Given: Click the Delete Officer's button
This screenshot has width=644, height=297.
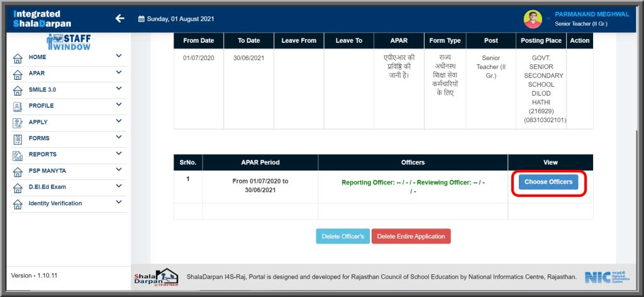Looking at the screenshot, I should [x=343, y=237].
